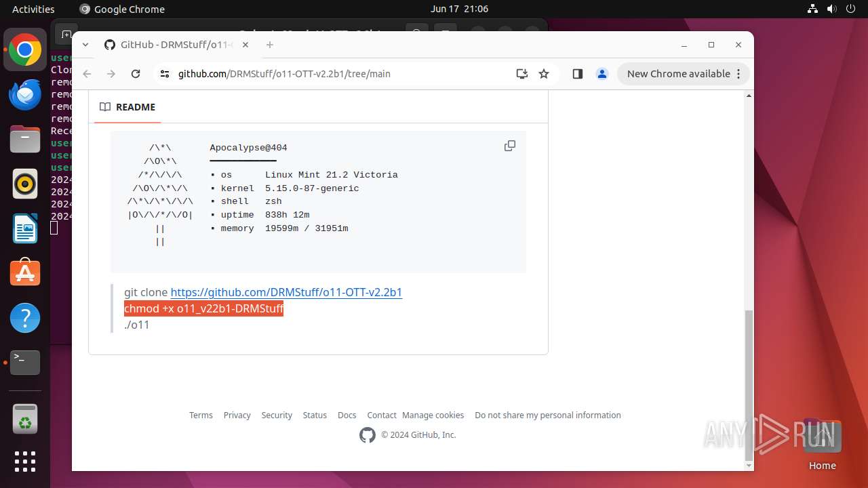
Task: Open GitHub Contact link
Action: pyautogui.click(x=382, y=415)
